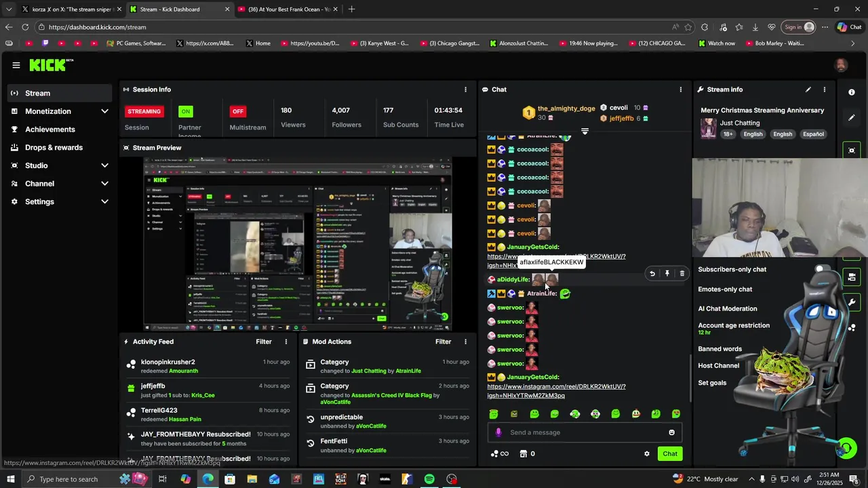The width and height of the screenshot is (868, 488).
Task: Open Chat panel three-dot options
Action: [681, 89]
